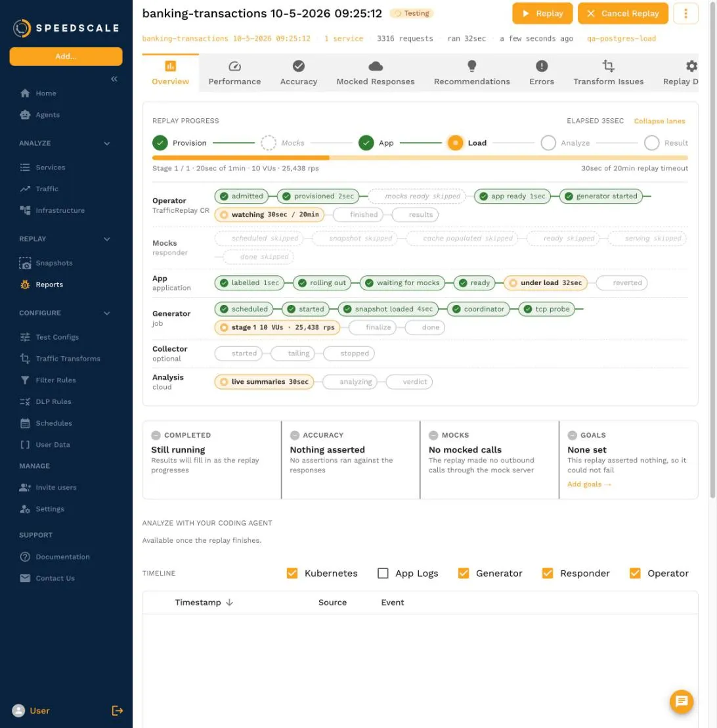Sort timeline by Timestamp arrow
Screen dimensions: 717x728
[x=229, y=603]
